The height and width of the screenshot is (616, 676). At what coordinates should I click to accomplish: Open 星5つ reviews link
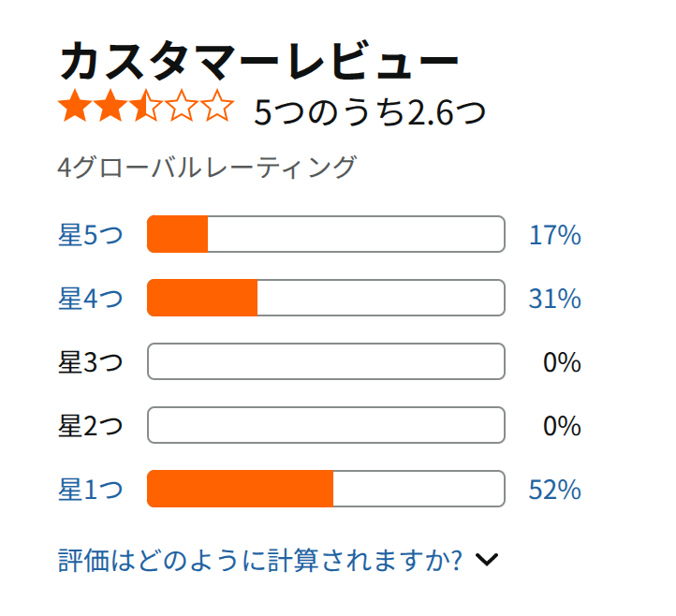pyautogui.click(x=91, y=234)
